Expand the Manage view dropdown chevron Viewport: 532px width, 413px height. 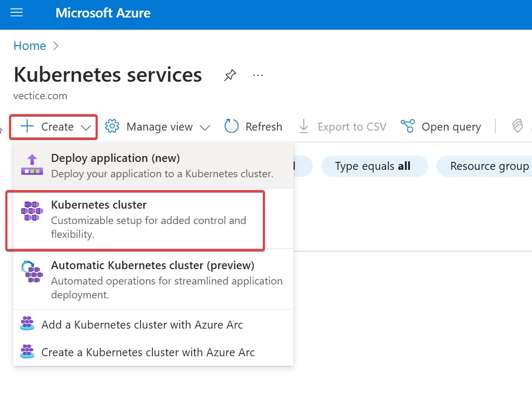tap(204, 127)
